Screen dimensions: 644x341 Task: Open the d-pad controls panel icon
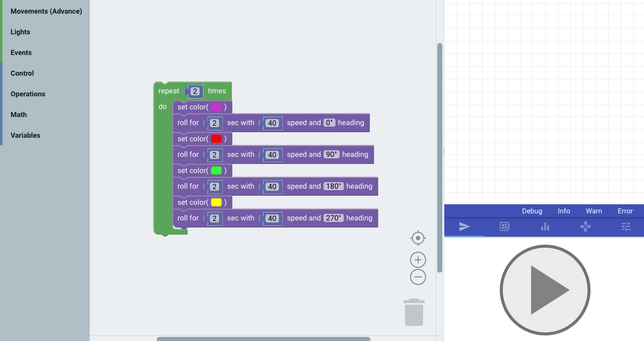[x=585, y=227]
